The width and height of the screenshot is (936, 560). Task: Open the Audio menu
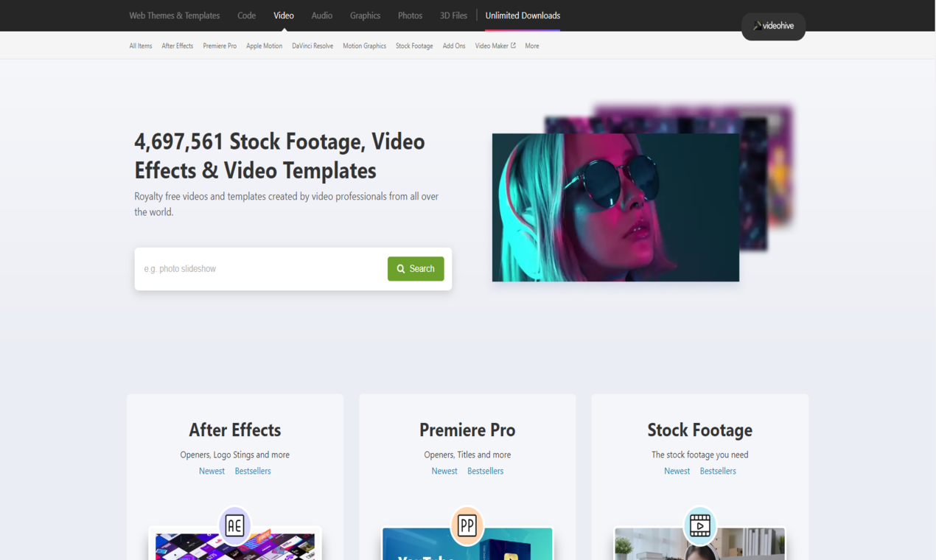coord(322,15)
